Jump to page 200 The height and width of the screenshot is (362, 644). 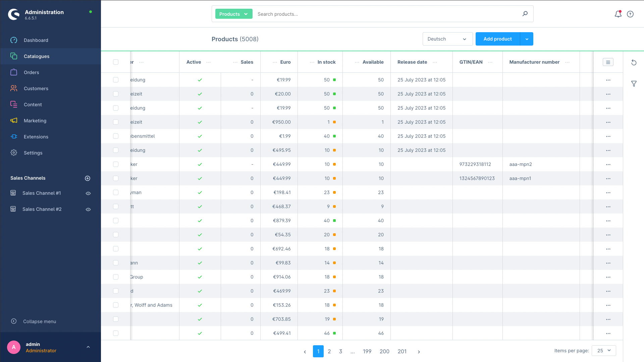tap(384, 351)
